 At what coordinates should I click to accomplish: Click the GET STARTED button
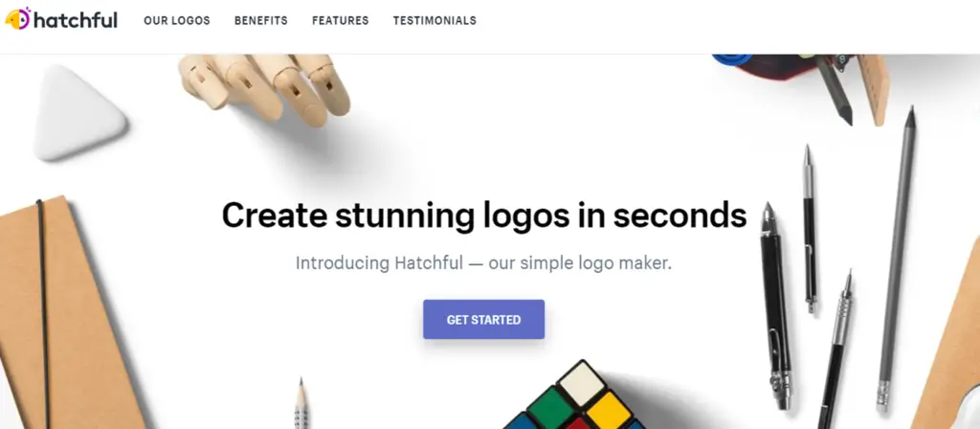483,320
